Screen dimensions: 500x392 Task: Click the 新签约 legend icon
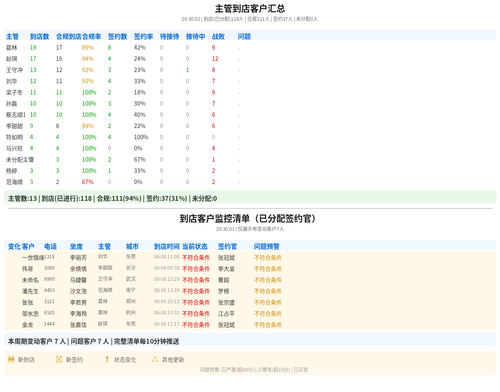pos(59,359)
